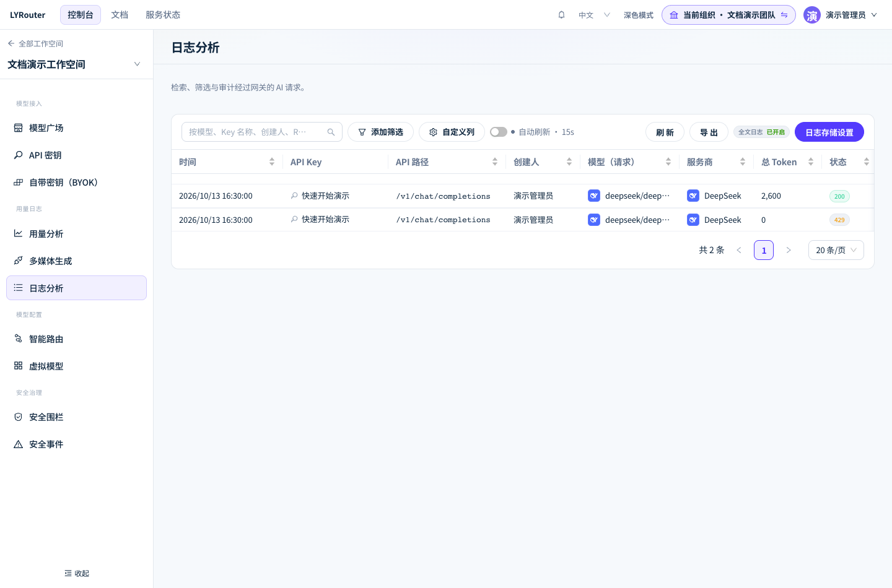The image size is (892, 588).
Task: Sort by 模型（请求）column arrows
Action: pos(668,162)
